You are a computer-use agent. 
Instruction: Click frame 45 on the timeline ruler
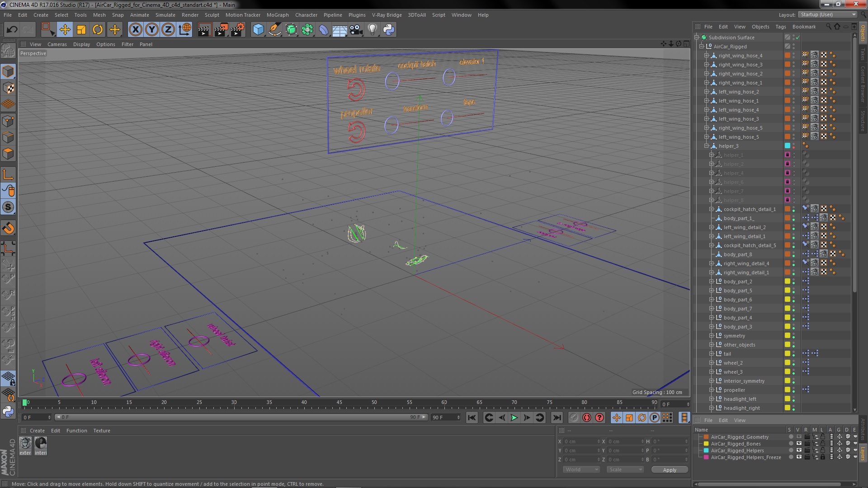pos(339,402)
